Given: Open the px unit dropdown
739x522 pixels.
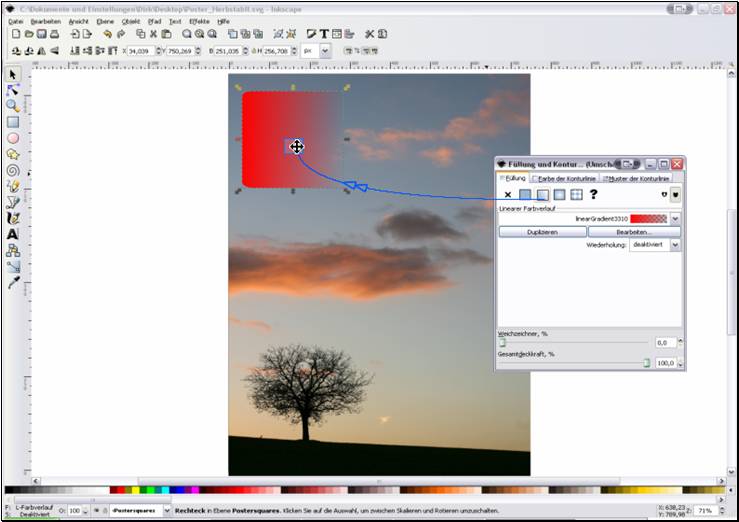Looking at the screenshot, I should pyautogui.click(x=325, y=50).
